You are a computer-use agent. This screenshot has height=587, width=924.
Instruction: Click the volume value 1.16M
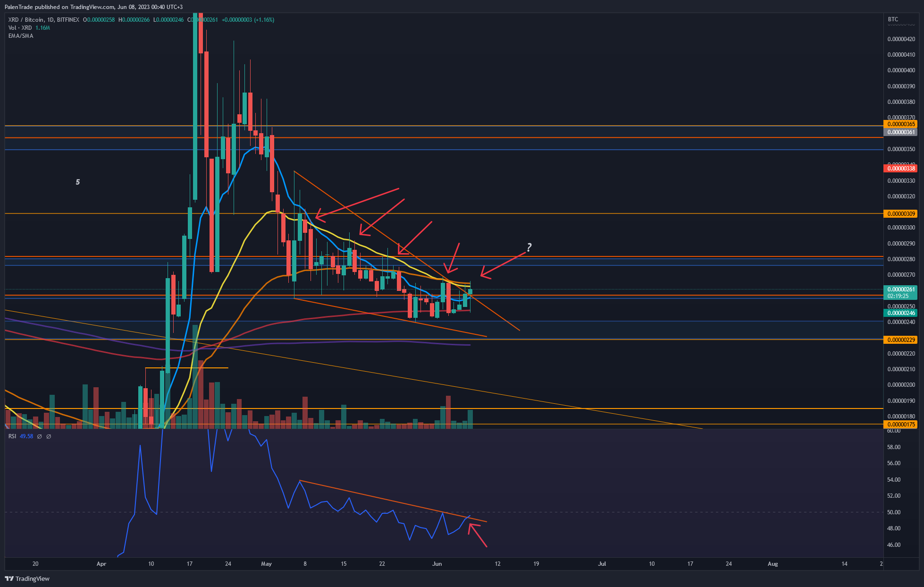(43, 28)
